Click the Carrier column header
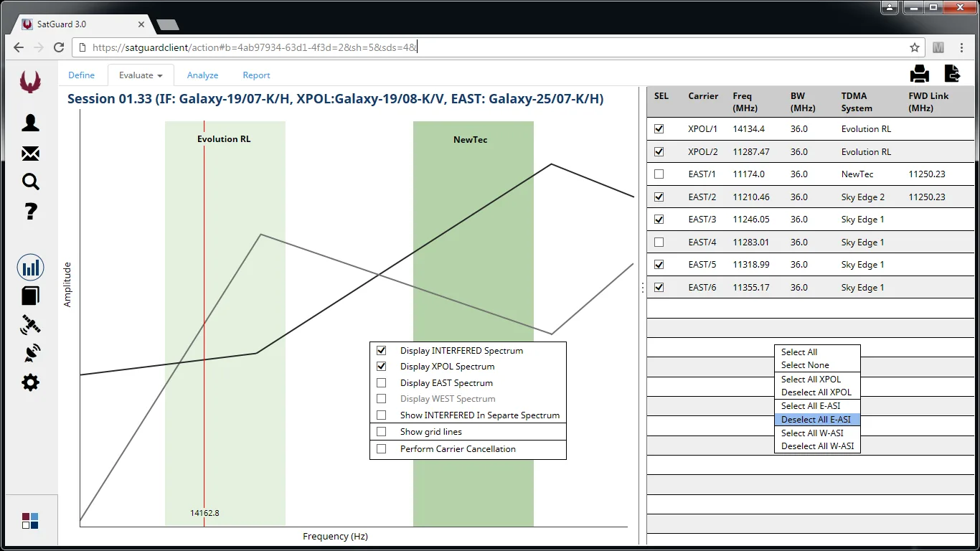Viewport: 980px width, 551px height. pyautogui.click(x=703, y=96)
